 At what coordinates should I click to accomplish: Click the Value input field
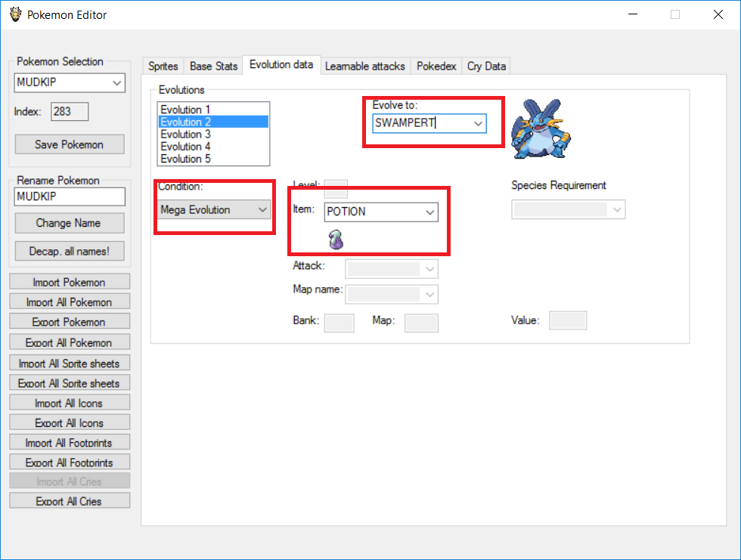568,320
